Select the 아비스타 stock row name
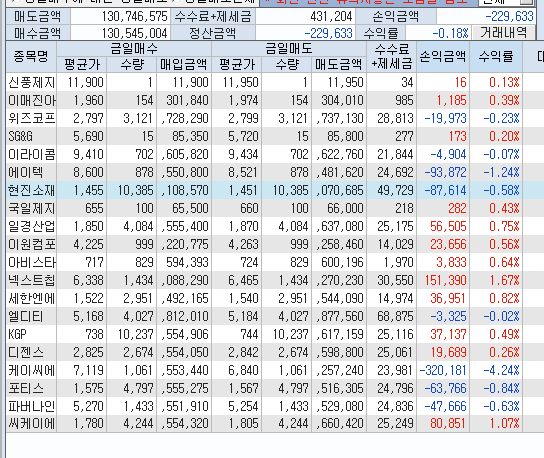This screenshot has height=458, width=544. (31, 263)
